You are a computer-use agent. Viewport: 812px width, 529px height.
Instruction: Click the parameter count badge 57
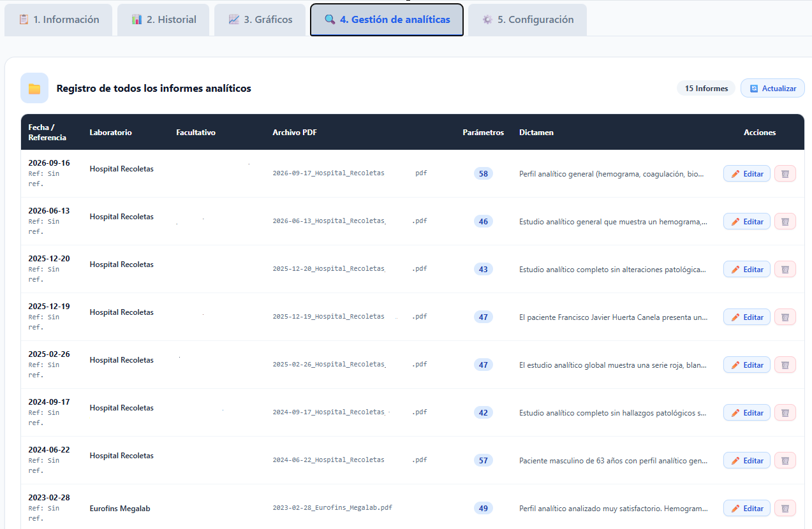(x=483, y=460)
